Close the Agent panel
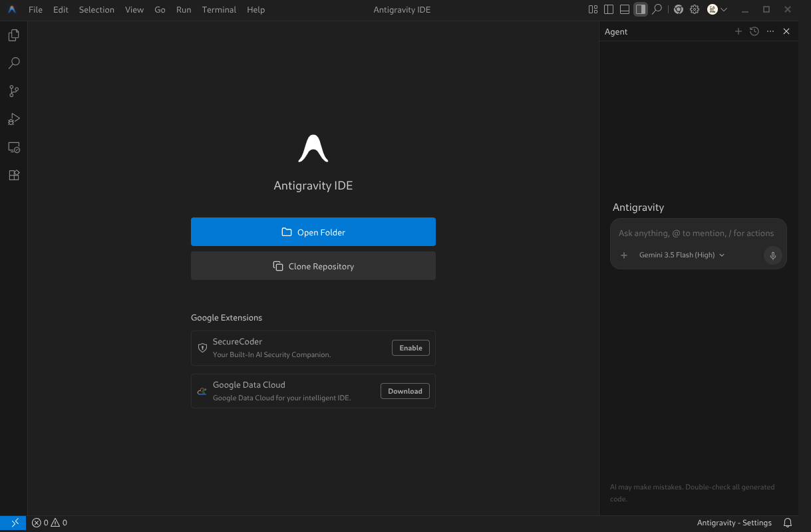Image resolution: width=811 pixels, height=532 pixels. [786, 31]
